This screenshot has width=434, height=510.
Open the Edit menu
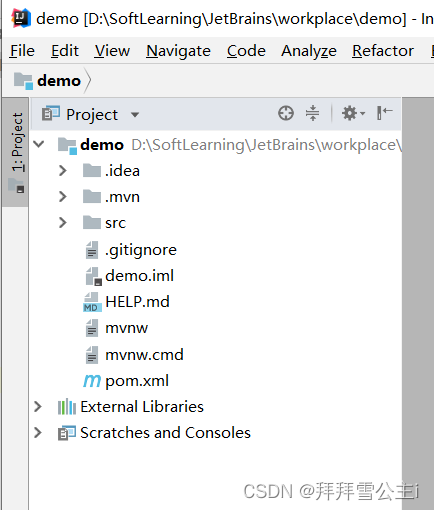pyautogui.click(x=65, y=51)
